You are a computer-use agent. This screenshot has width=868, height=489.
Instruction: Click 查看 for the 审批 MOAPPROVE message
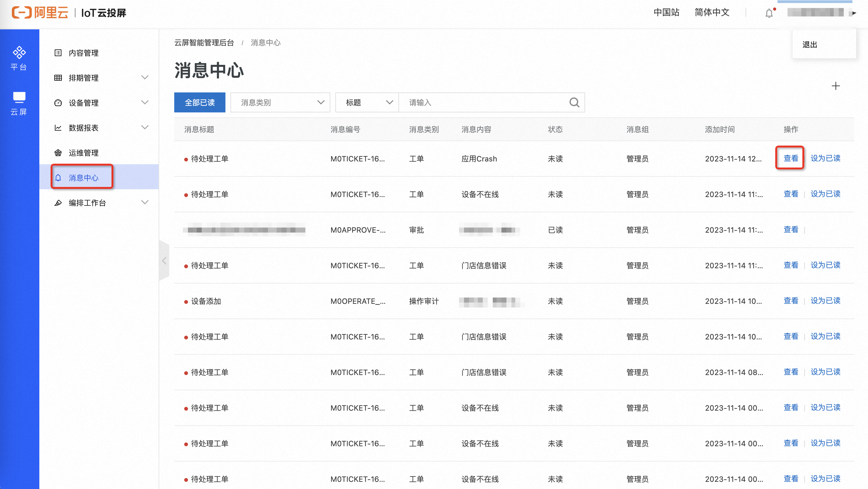(791, 230)
